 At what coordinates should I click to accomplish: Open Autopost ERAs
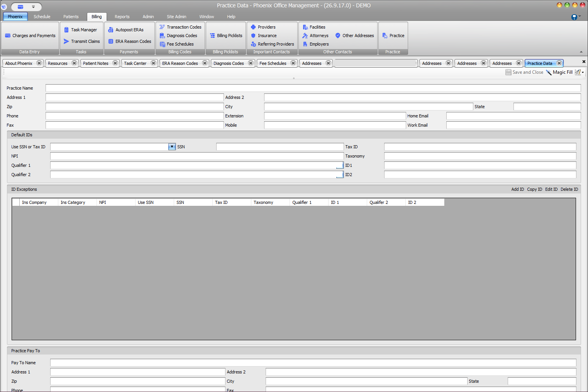(x=125, y=30)
